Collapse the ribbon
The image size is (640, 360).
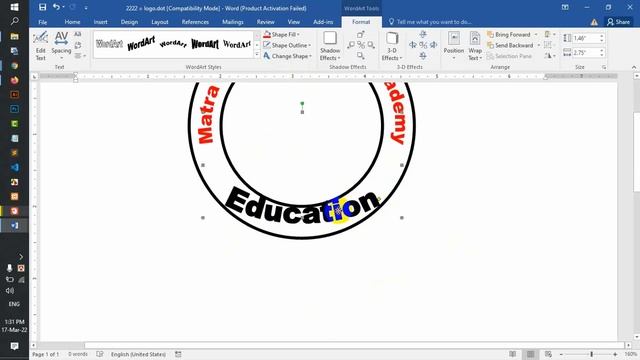634,67
